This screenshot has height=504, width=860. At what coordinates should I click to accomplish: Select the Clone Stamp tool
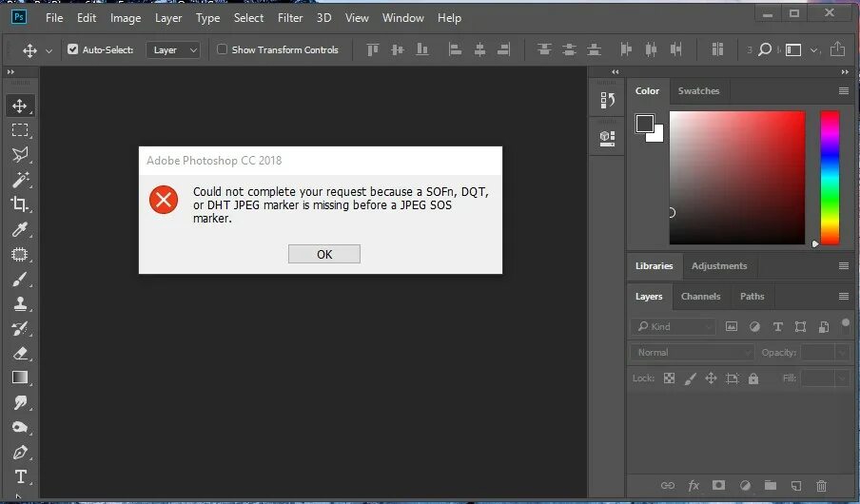(20, 303)
